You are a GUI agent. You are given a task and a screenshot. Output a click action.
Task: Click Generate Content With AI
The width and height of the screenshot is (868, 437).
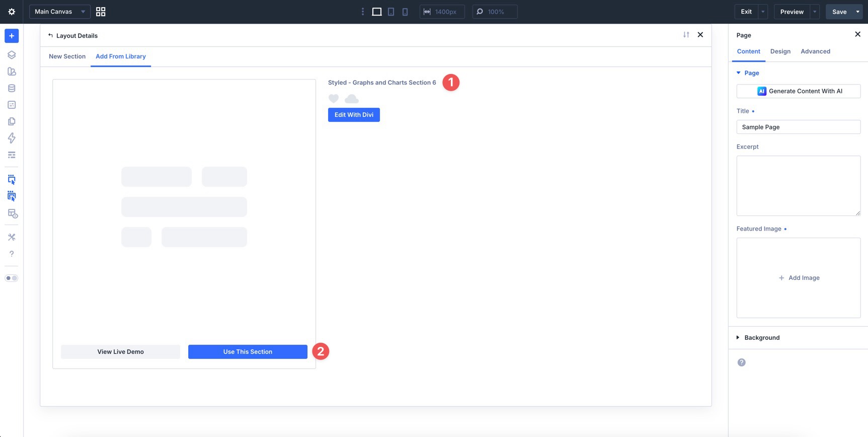click(798, 91)
